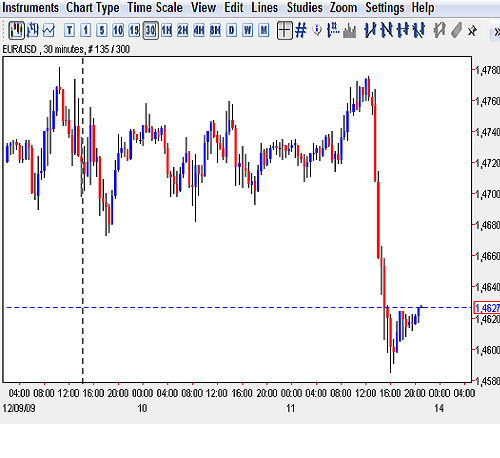Viewport: 500px width, 458px height.
Task: Switch to line chart type icon
Action: pyautogui.click(x=49, y=30)
